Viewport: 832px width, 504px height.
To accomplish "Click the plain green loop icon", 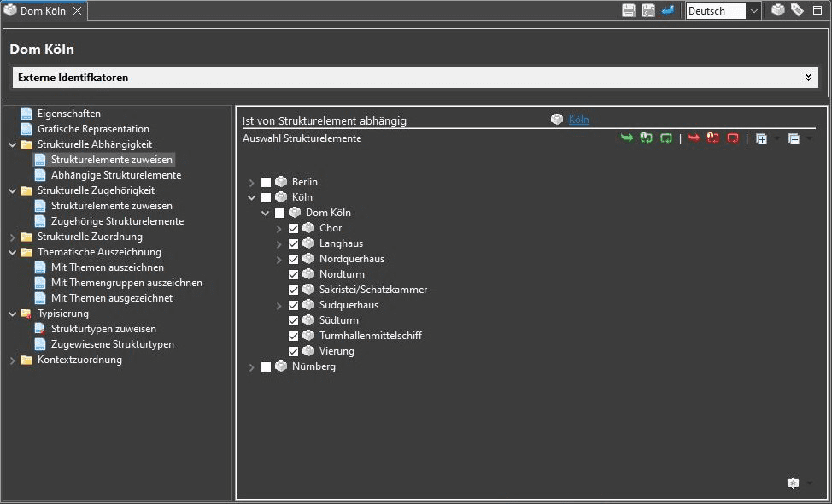I will click(666, 138).
